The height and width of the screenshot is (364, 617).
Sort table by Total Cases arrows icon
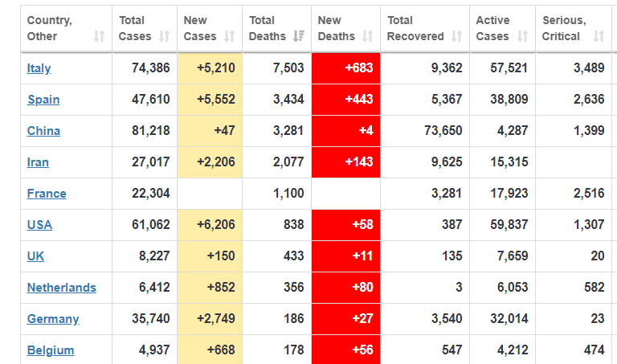[164, 36]
